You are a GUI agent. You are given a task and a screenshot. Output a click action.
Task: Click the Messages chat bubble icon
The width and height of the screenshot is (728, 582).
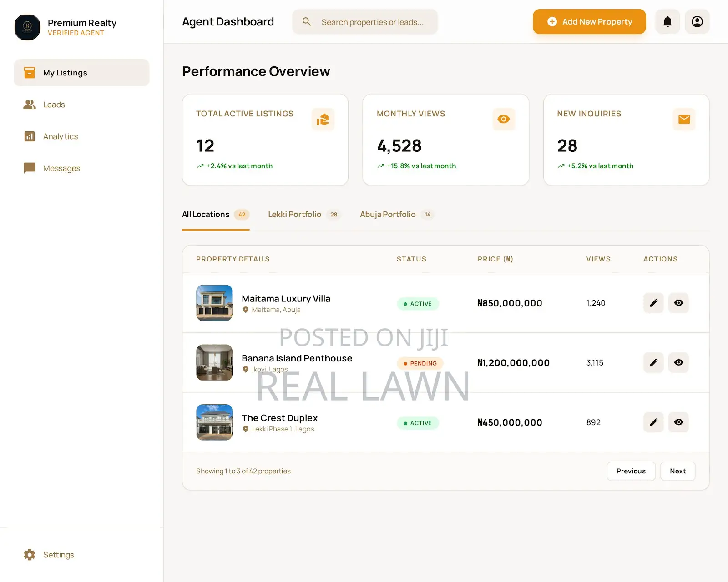coord(30,168)
